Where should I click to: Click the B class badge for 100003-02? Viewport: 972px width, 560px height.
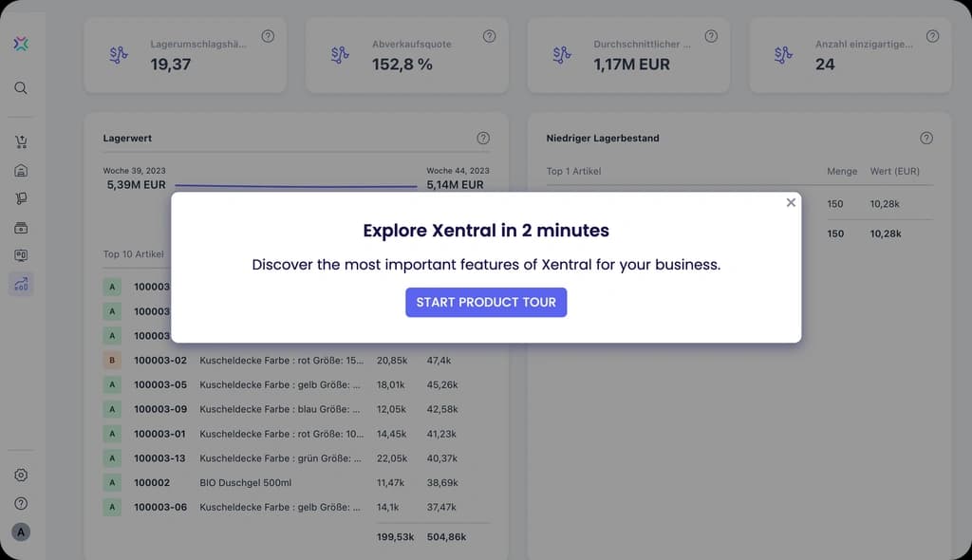(112, 361)
